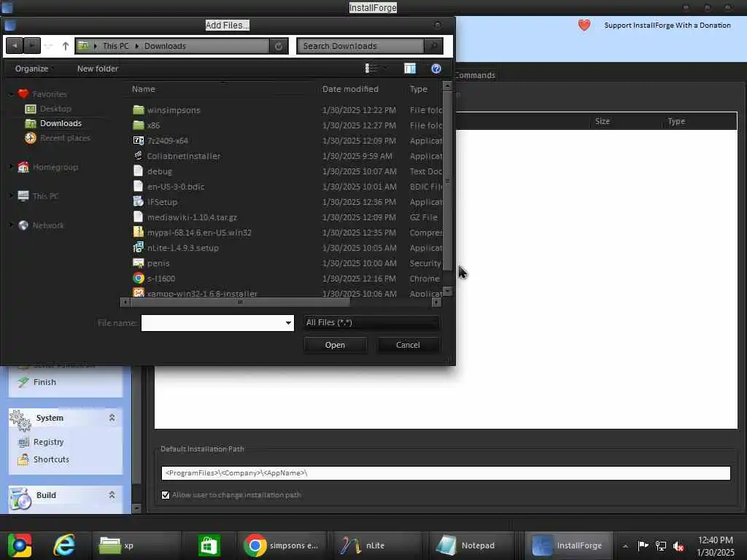Image resolution: width=747 pixels, height=560 pixels.
Task: Select nLite-1.4.9.3.setup file
Action: 176,248
